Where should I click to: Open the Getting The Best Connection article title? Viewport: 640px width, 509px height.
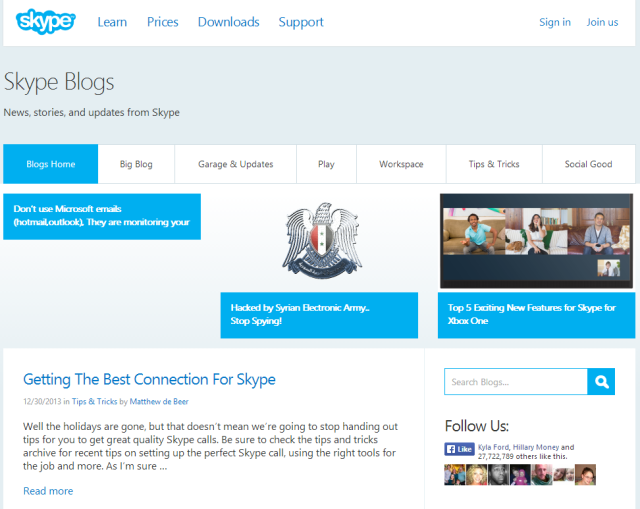149,380
